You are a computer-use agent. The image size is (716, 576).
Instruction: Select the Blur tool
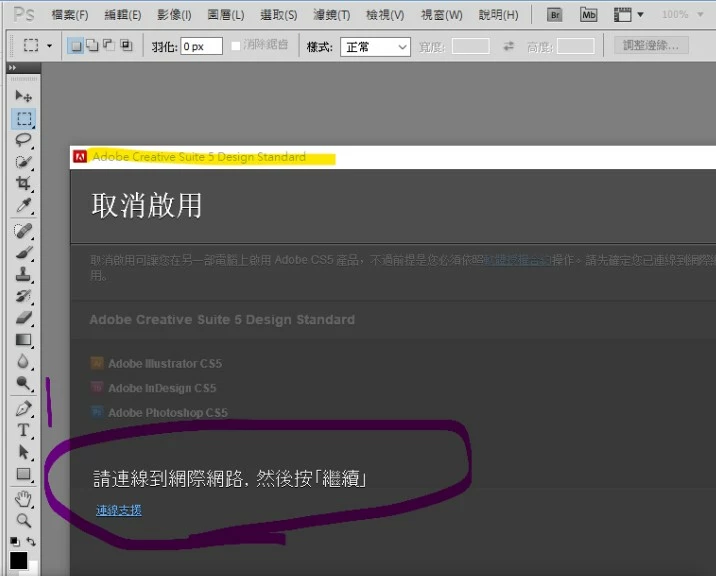tap(23, 361)
